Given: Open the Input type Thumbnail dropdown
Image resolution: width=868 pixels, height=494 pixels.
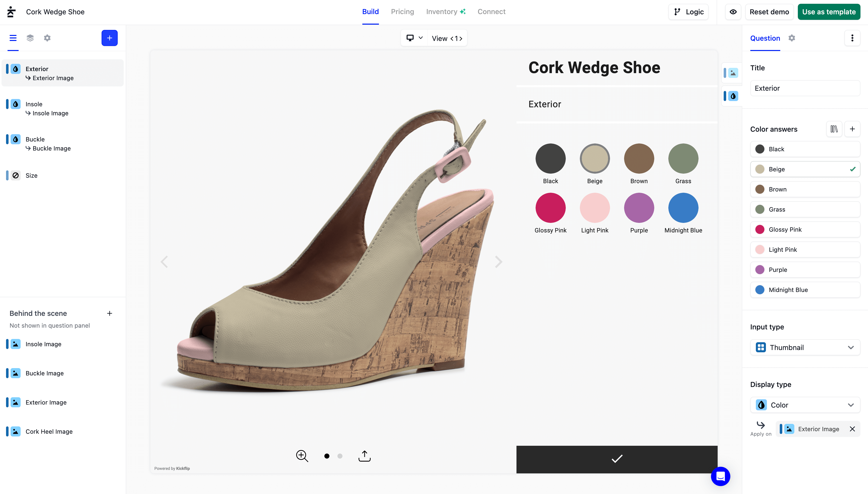Looking at the screenshot, I should [x=805, y=348].
